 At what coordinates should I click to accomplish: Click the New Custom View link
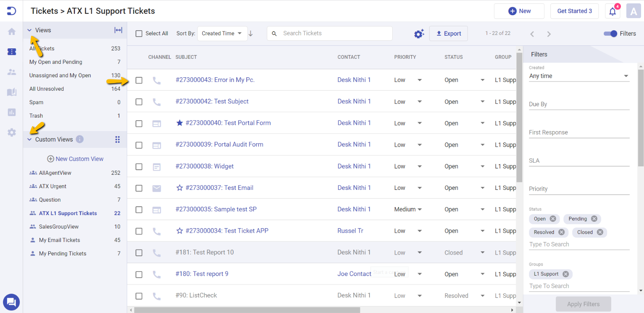pyautogui.click(x=75, y=159)
